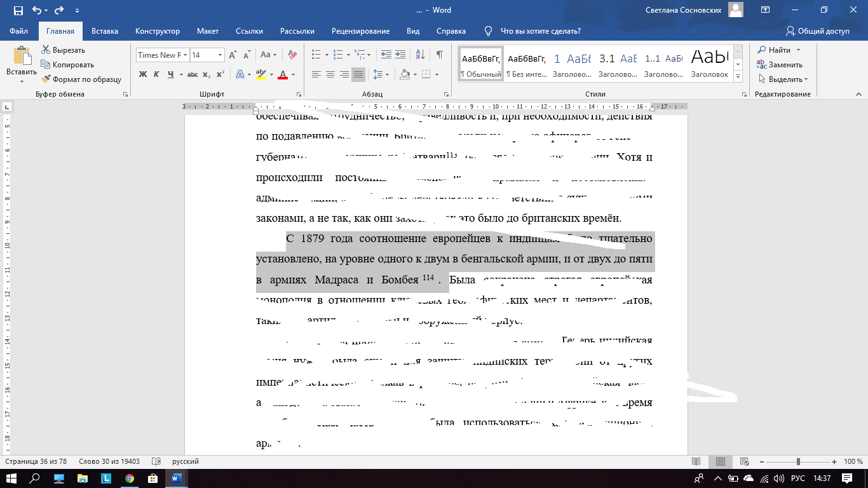Increase font size with the grow-font icon
The image size is (868, 488).
[233, 55]
